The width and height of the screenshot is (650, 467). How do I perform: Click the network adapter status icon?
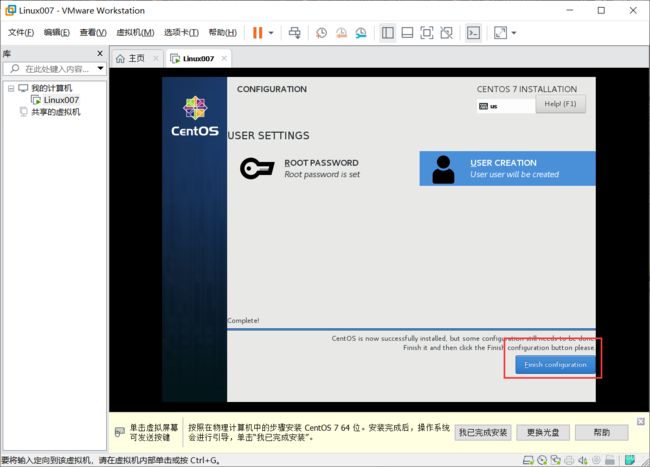[555, 460]
